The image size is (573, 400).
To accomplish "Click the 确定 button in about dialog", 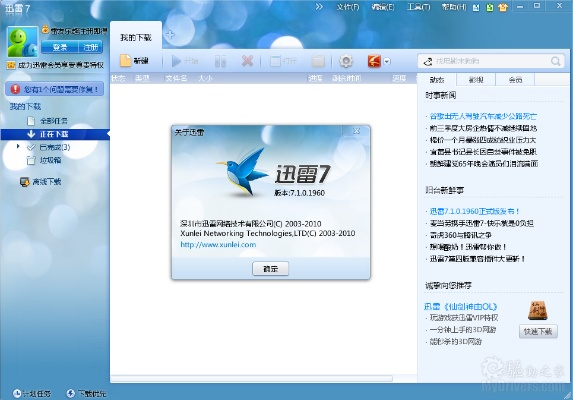I will (x=270, y=268).
